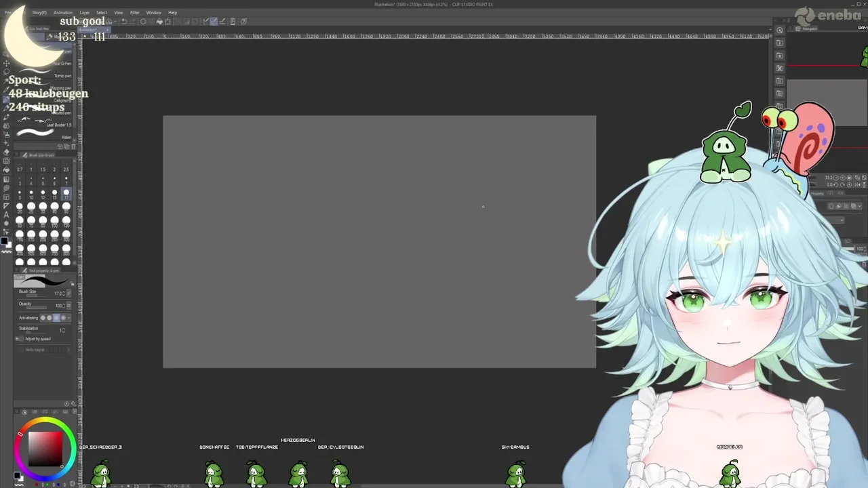Pick brush size preset 50

[x=66, y=208]
